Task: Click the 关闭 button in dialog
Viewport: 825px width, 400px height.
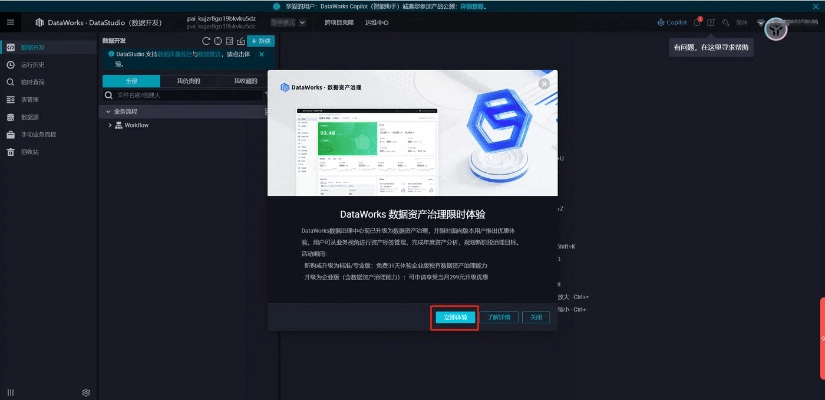Action: [536, 317]
